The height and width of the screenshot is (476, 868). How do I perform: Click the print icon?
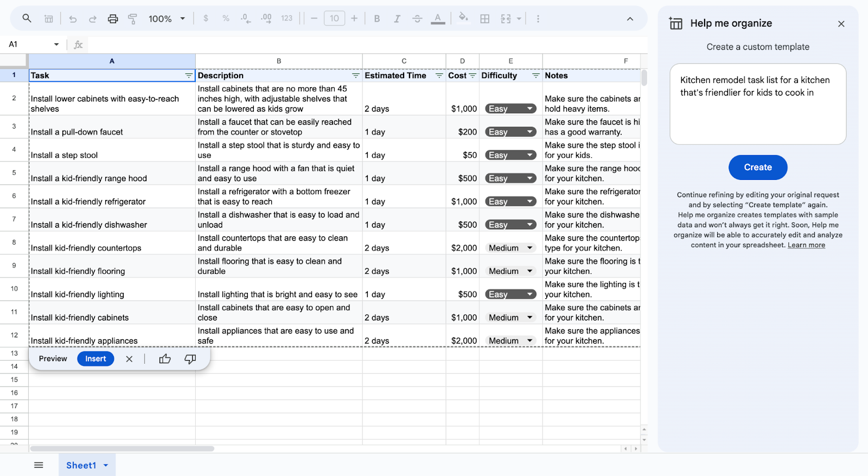pos(113,18)
